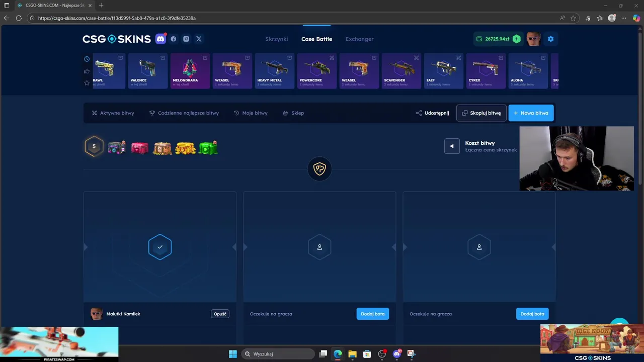644x362 pixels.
Task: Open the CYREX drop card
Action: coord(486,71)
